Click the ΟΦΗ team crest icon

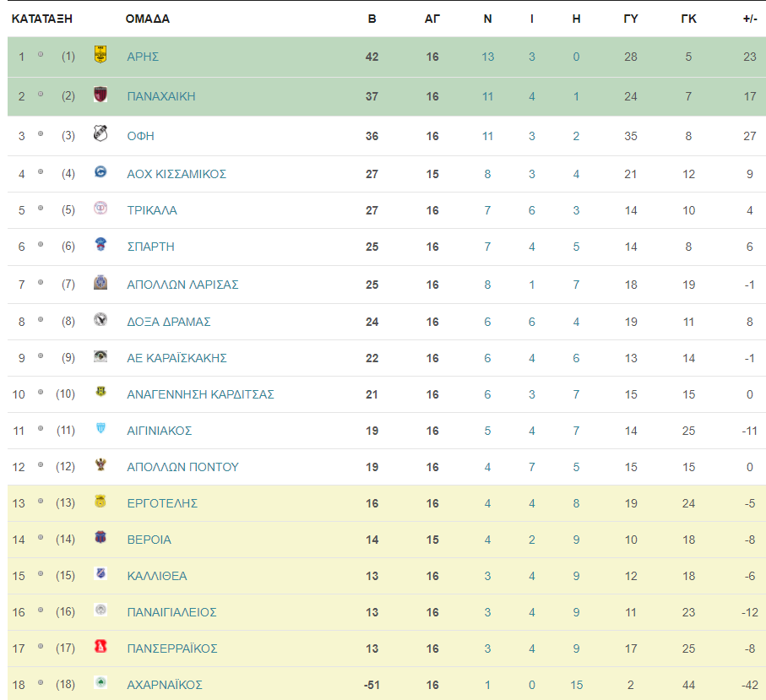101,133
